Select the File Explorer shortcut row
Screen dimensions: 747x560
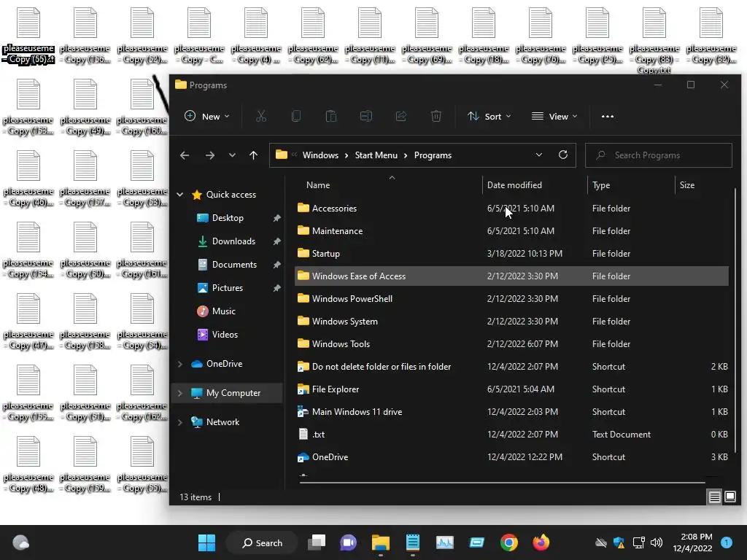511,389
